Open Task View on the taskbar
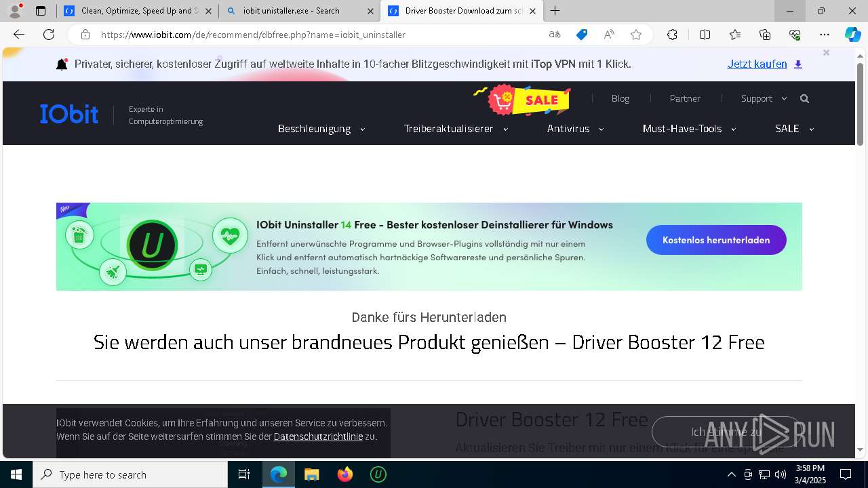Screen dimensions: 868x488 pyautogui.click(x=244, y=474)
